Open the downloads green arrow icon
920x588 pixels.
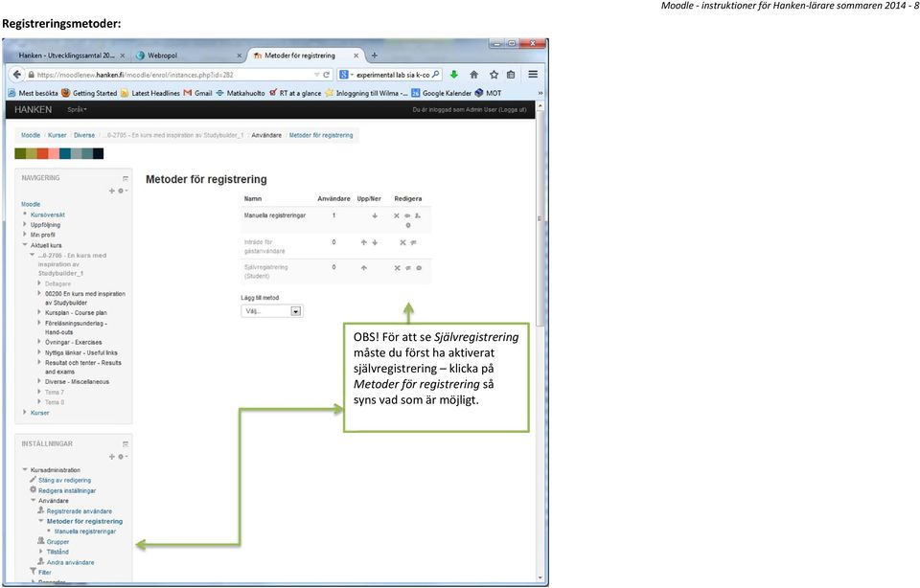453,75
